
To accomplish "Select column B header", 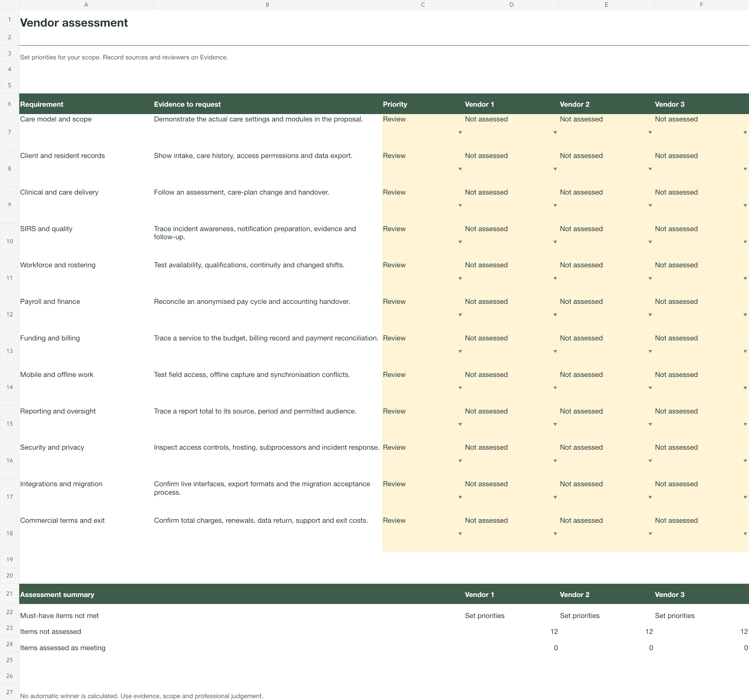I will click(x=267, y=5).
